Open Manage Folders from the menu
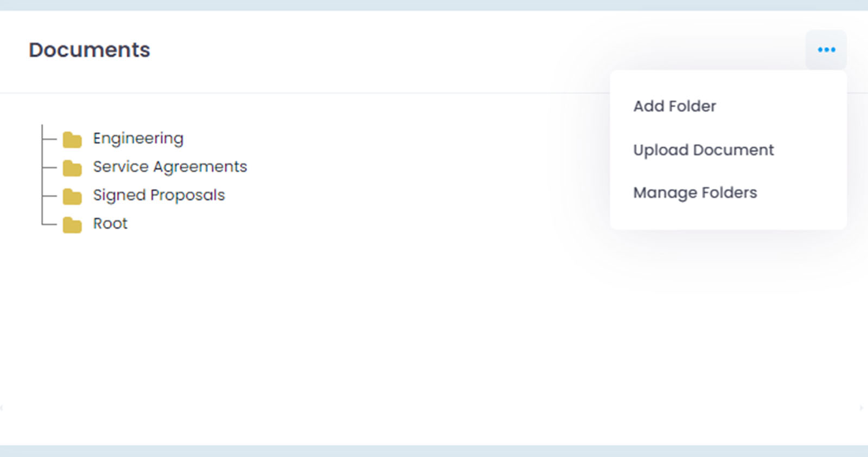 695,193
